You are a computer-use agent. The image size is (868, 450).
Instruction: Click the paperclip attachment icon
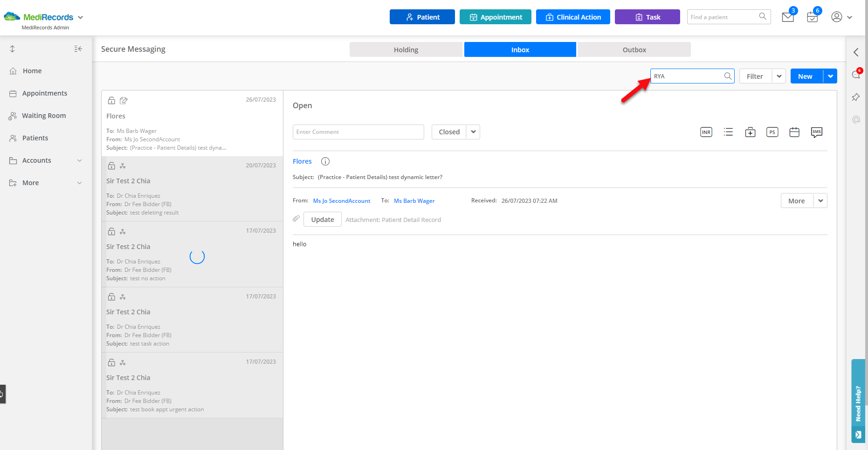coord(296,219)
